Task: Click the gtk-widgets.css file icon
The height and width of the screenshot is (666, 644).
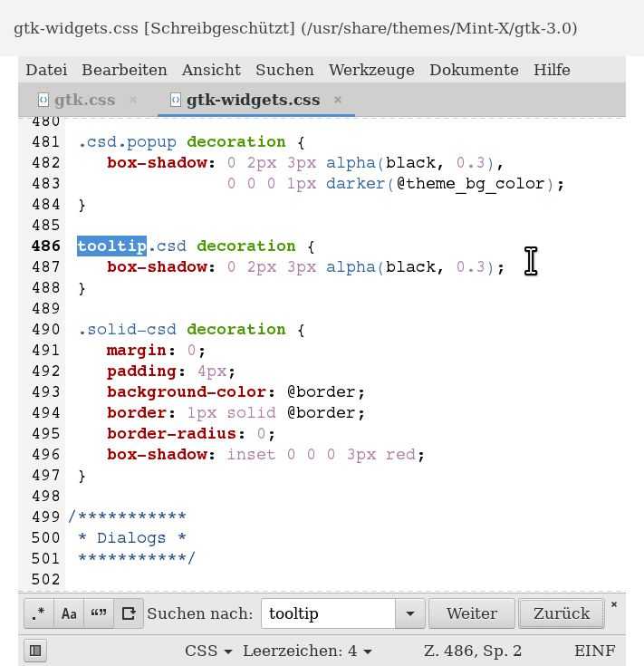Action: coord(175,100)
